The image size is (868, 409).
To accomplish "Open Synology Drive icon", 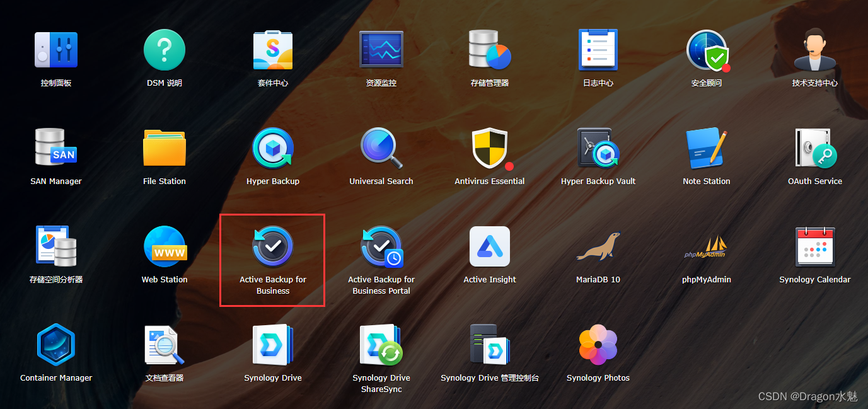I will pos(273,345).
